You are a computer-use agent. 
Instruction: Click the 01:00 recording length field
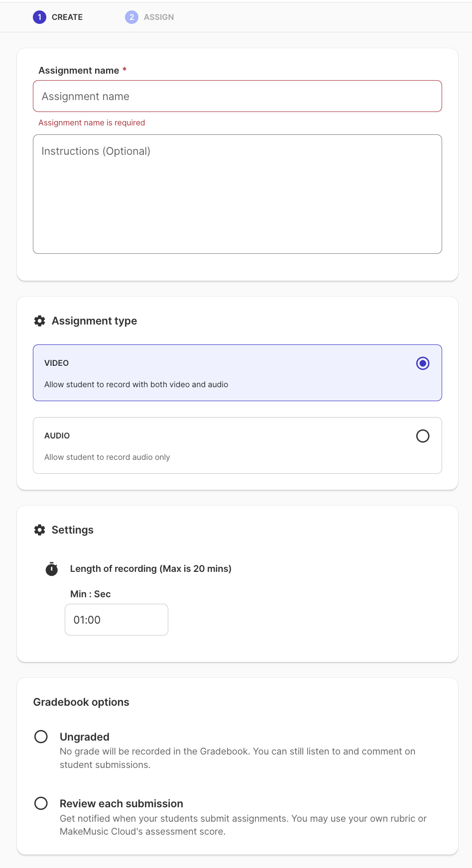click(x=116, y=620)
